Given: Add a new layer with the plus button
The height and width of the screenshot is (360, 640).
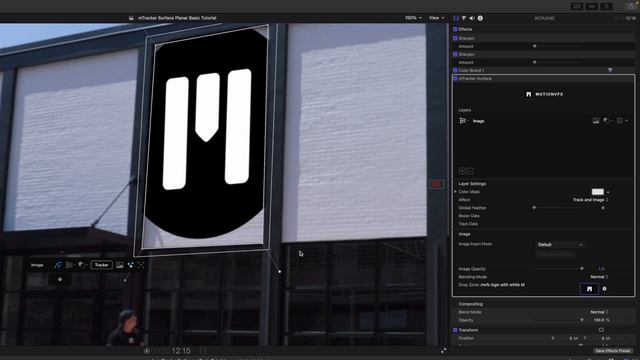Looking at the screenshot, I should tap(462, 171).
